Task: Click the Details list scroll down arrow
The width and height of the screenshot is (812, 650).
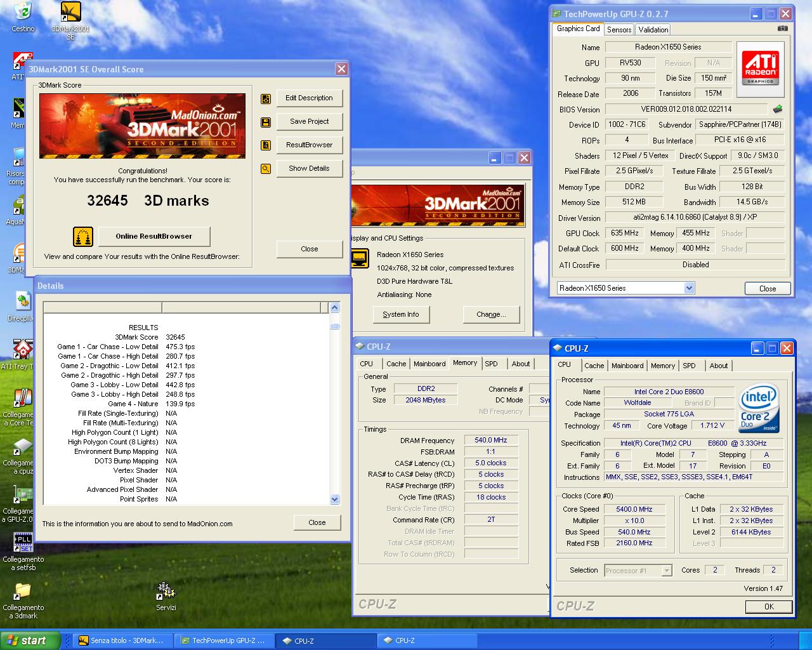Action: click(x=335, y=500)
